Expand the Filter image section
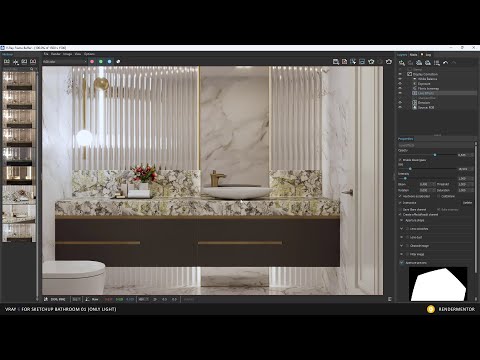Viewport: 480px width, 360px height. pyautogui.click(x=401, y=254)
